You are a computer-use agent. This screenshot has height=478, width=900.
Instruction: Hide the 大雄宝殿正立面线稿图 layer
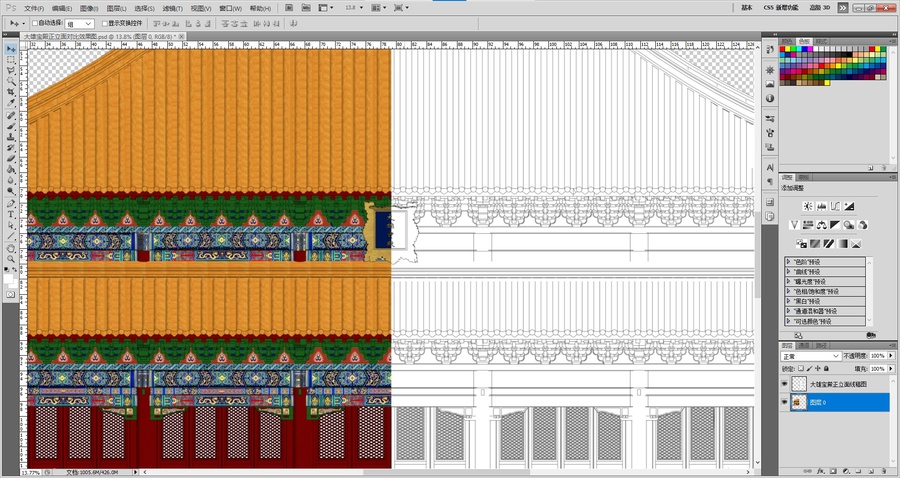coord(785,384)
